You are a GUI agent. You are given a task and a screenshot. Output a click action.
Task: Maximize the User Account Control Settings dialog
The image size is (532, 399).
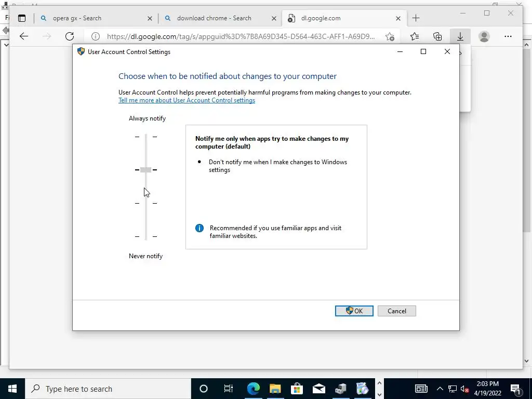pos(423,51)
